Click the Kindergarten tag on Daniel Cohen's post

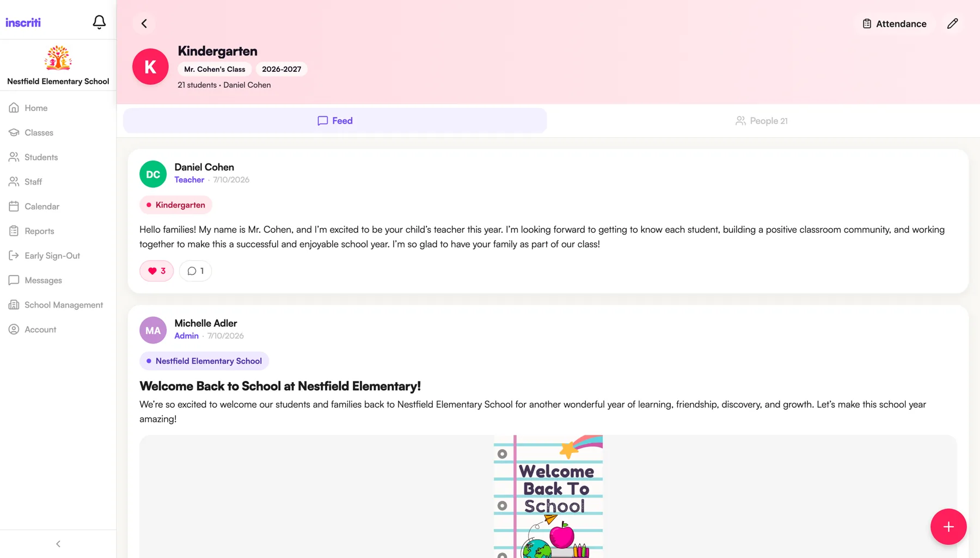176,205
